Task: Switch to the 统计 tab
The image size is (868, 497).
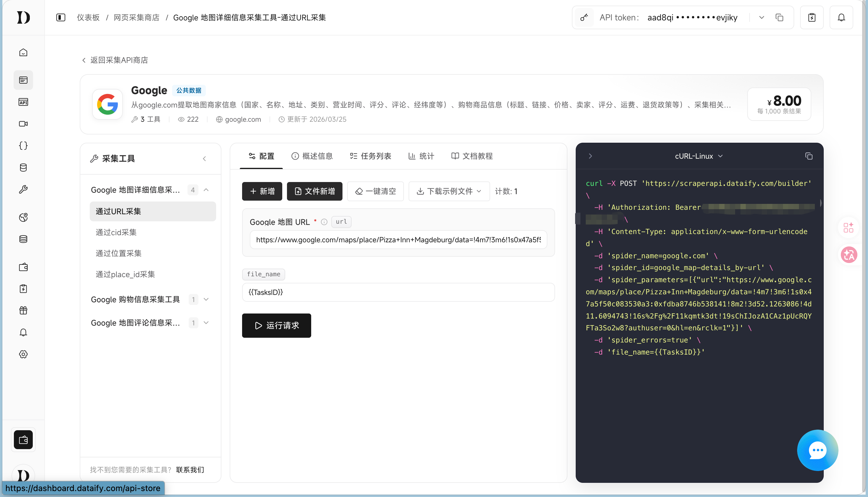Action: tap(421, 156)
